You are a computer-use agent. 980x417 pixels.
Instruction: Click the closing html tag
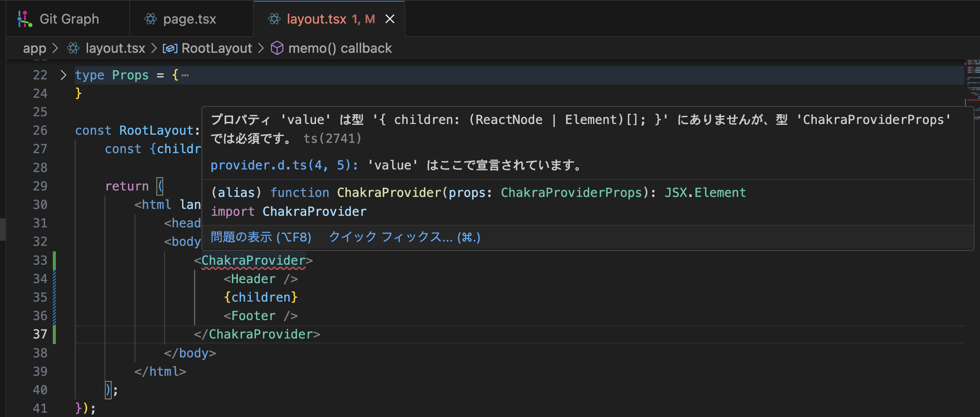160,372
